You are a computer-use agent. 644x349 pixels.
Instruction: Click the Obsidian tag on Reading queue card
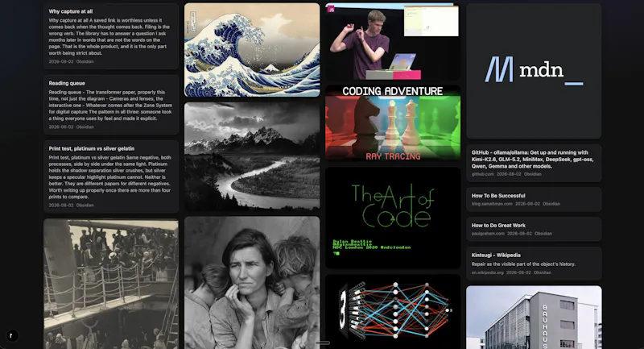85,127
